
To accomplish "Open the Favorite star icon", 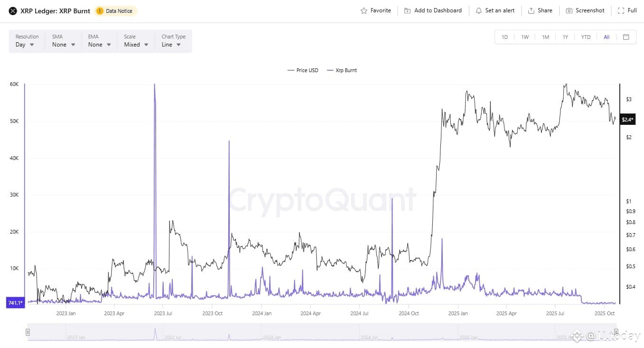I will click(364, 10).
